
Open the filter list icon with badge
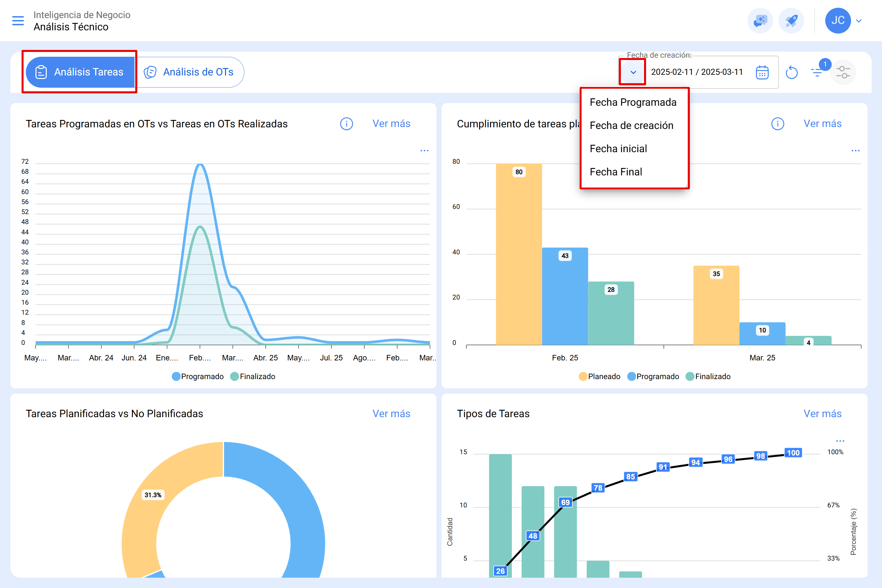(x=818, y=72)
